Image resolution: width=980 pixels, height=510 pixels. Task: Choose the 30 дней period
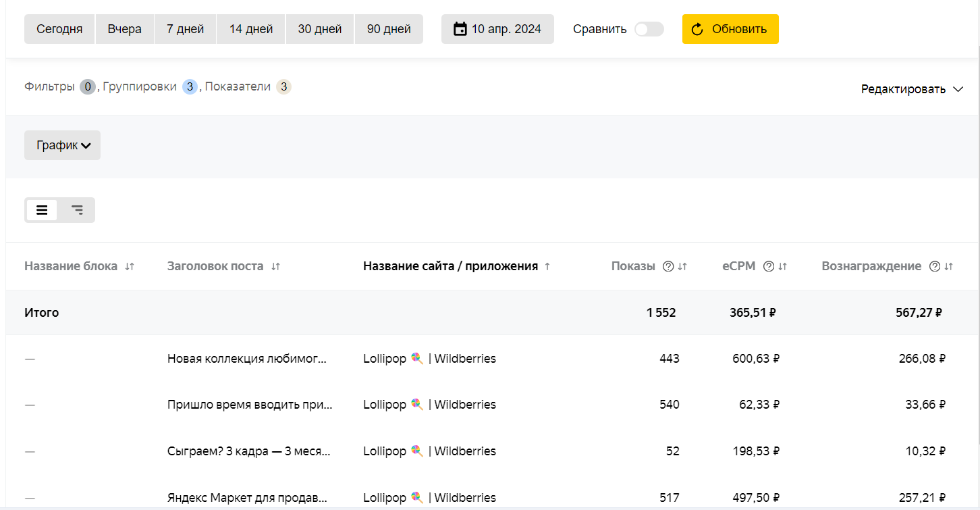[x=320, y=29]
